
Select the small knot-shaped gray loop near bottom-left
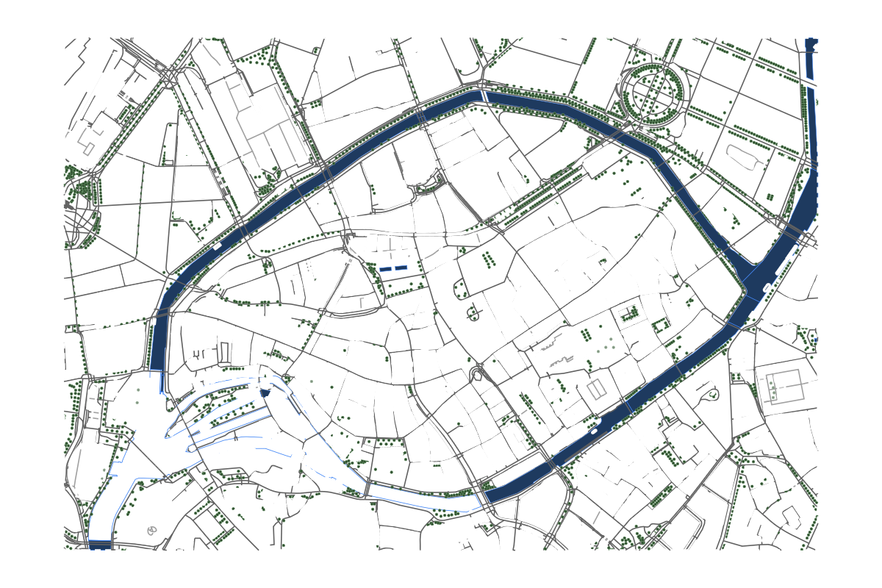click(152, 529)
